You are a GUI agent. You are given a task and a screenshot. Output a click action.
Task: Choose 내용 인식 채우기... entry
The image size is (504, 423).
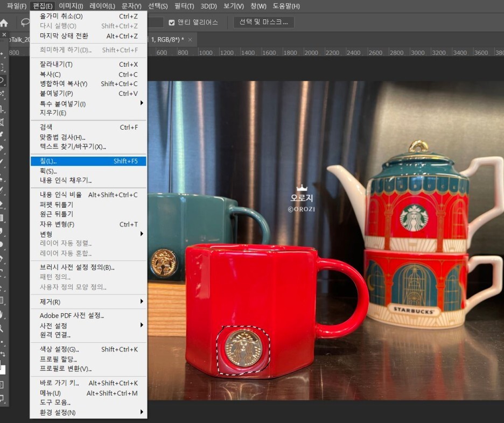coord(88,180)
